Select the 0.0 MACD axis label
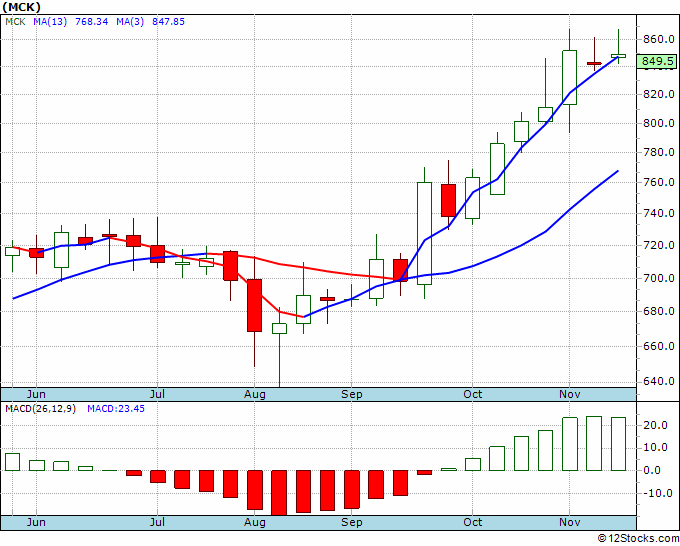This screenshot has width=680, height=546. [x=652, y=470]
